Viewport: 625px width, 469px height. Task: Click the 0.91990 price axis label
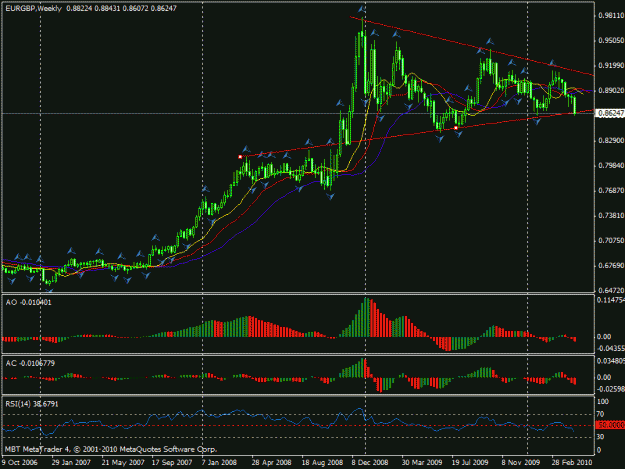pos(611,66)
